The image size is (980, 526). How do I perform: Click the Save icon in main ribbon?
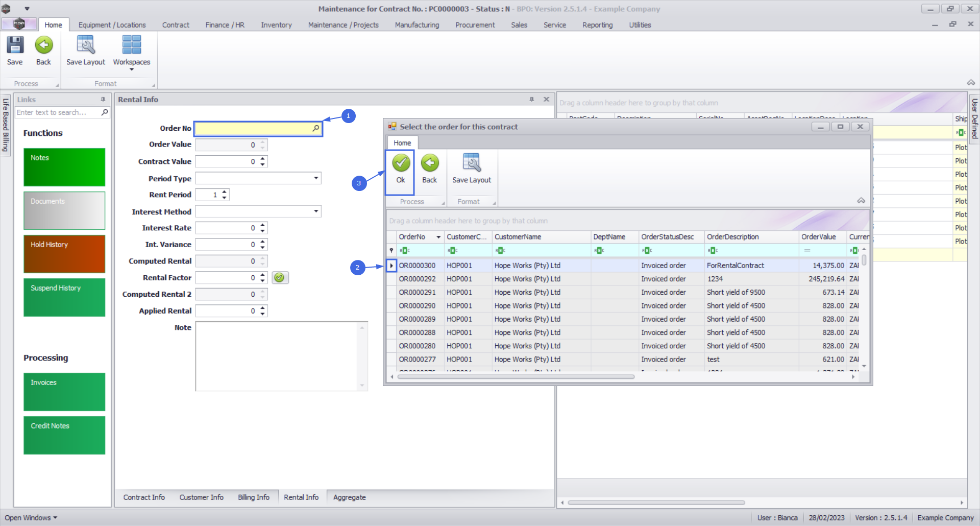[15, 45]
